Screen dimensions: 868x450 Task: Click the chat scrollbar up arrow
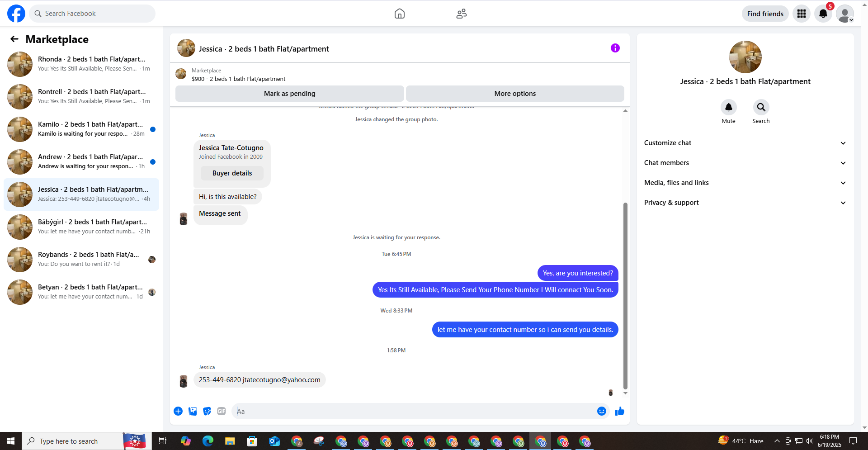coord(625,110)
